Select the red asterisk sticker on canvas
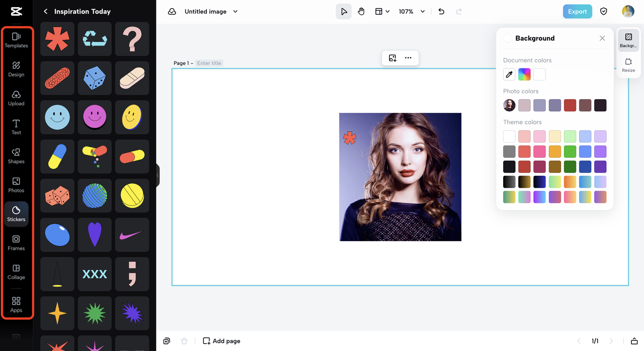Viewport: 644px width, 351px height. coord(350,138)
